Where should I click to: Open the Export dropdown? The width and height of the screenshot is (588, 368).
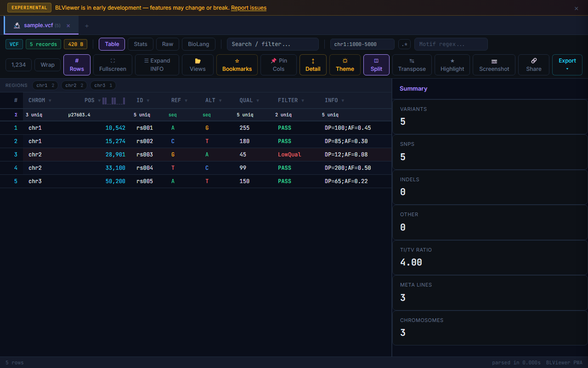pos(567,64)
